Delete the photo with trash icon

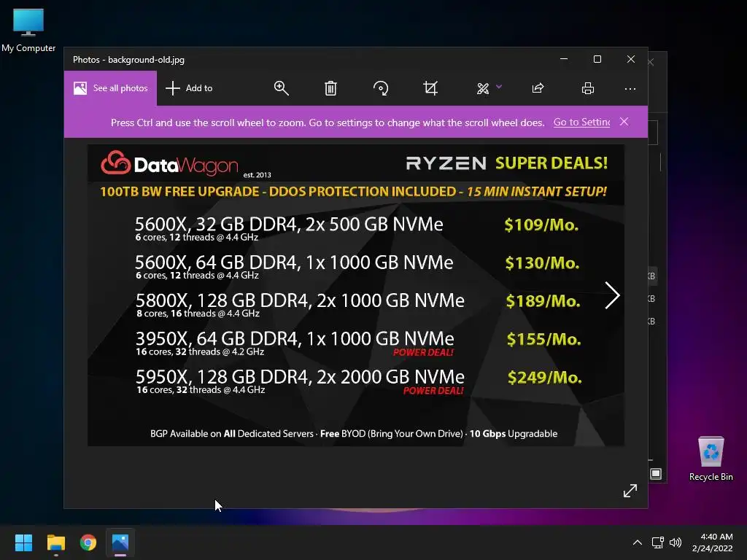pos(330,88)
